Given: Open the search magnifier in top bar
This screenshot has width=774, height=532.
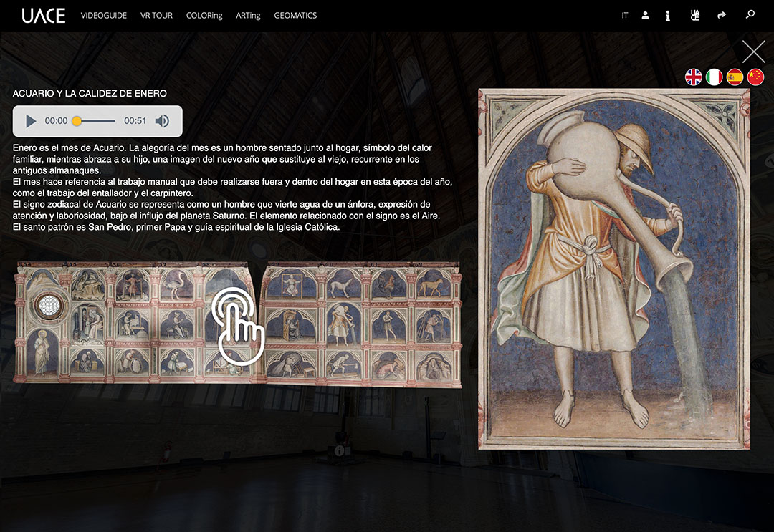Looking at the screenshot, I should (x=750, y=15).
